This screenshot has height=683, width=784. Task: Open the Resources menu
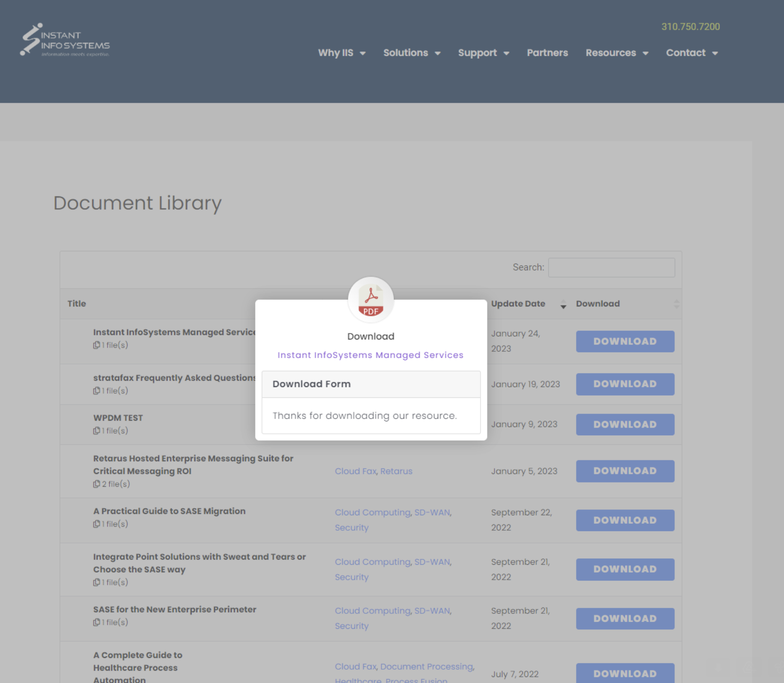(611, 53)
